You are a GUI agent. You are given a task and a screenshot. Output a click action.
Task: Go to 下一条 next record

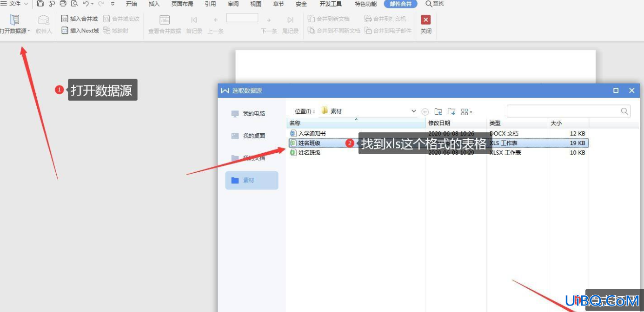(x=269, y=25)
